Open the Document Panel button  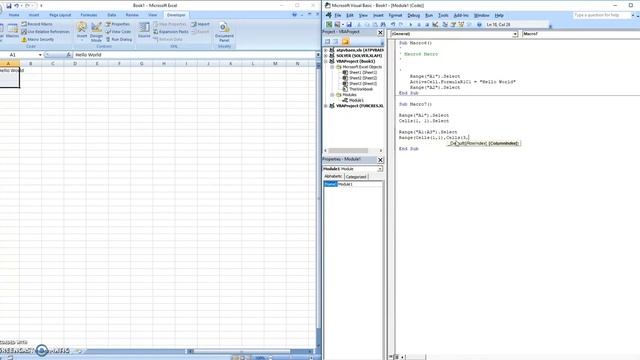pos(224,32)
